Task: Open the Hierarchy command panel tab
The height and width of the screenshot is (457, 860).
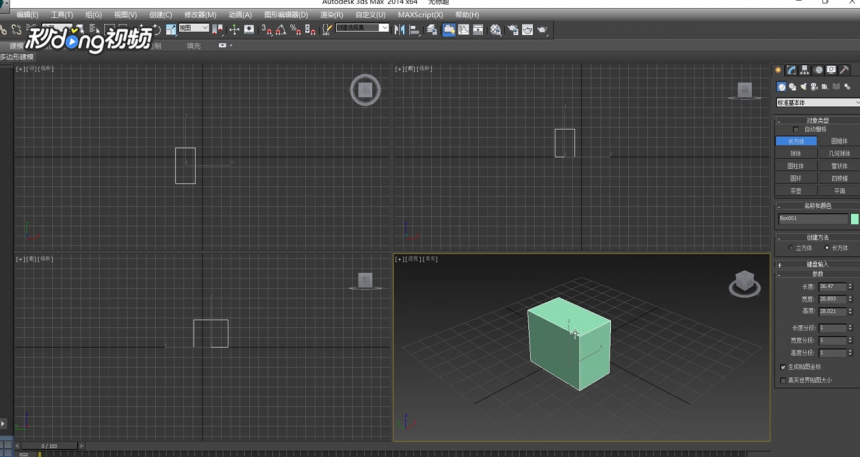Action: click(805, 70)
